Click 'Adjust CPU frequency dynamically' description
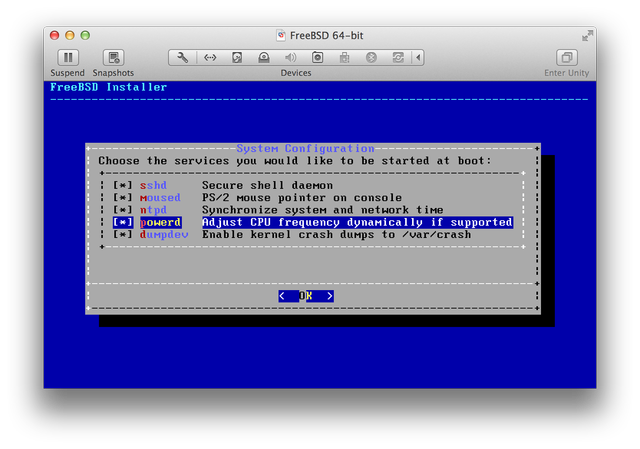This screenshot has height=449, width=640. point(357,222)
